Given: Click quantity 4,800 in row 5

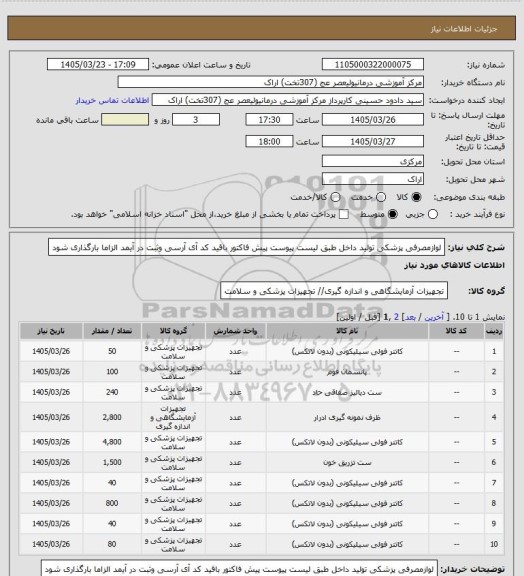Looking at the screenshot, I should point(112,442).
